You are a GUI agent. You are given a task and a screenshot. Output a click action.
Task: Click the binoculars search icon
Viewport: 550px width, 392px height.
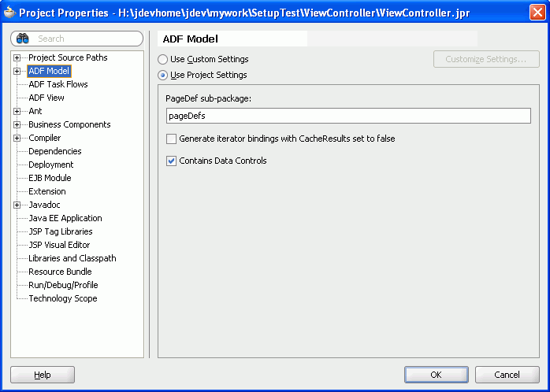coord(22,39)
